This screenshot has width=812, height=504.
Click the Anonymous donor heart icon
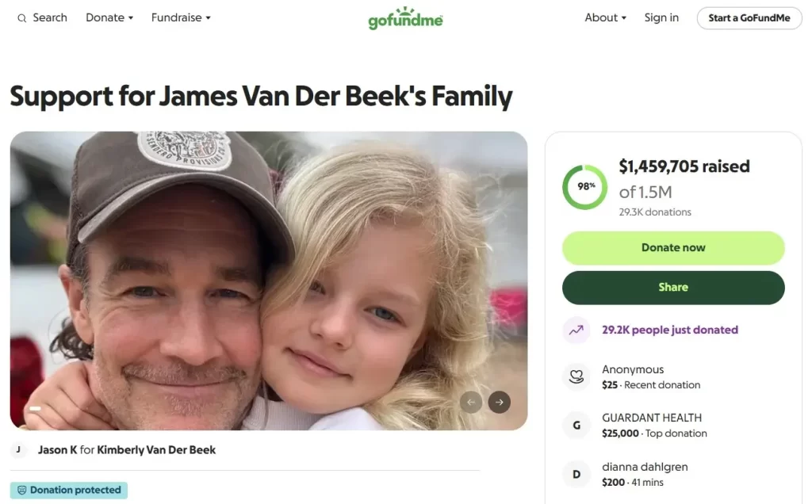pos(576,376)
